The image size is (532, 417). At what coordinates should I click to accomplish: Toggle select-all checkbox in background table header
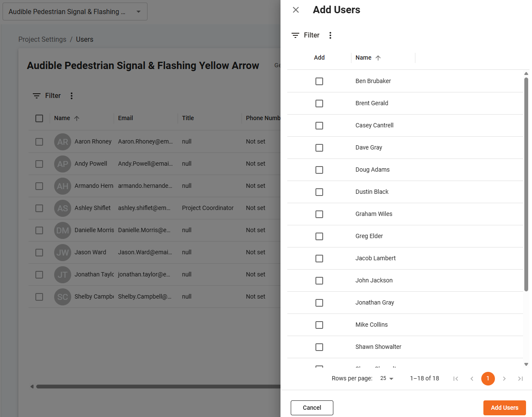[39, 118]
